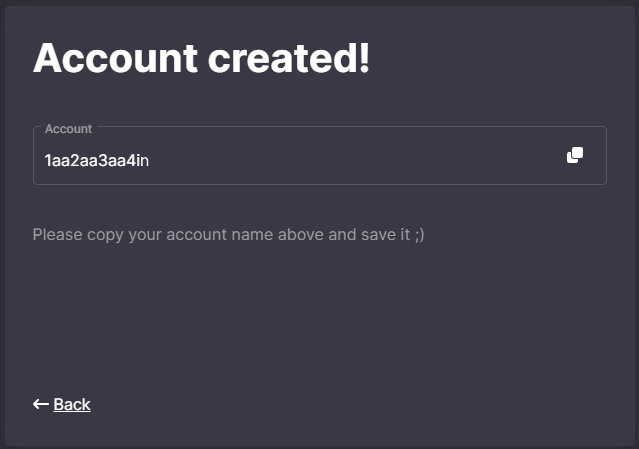The height and width of the screenshot is (449, 639).
Task: Click the characters 4in ending the account name
Action: tap(137, 161)
